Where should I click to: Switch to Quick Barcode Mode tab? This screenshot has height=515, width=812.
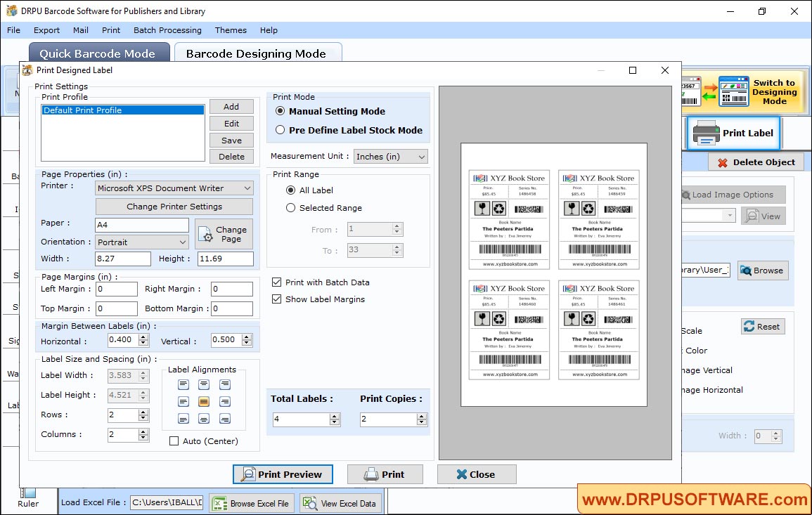pos(99,53)
